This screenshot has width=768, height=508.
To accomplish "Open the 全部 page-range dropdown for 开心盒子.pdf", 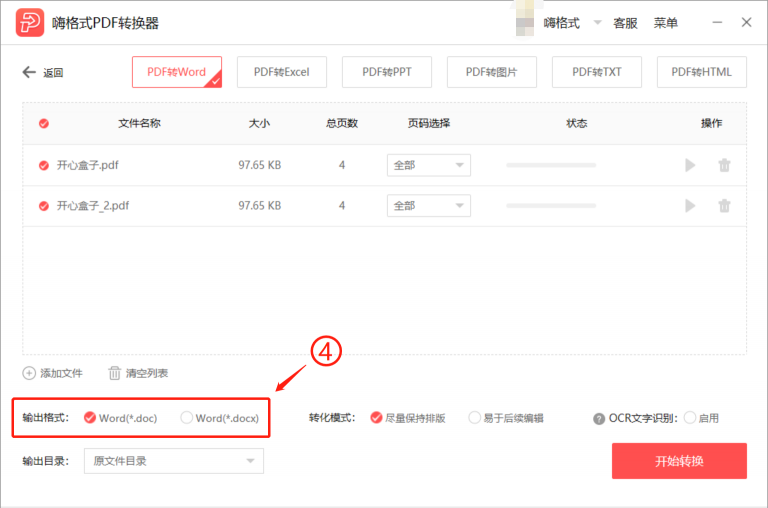I will 429,165.
